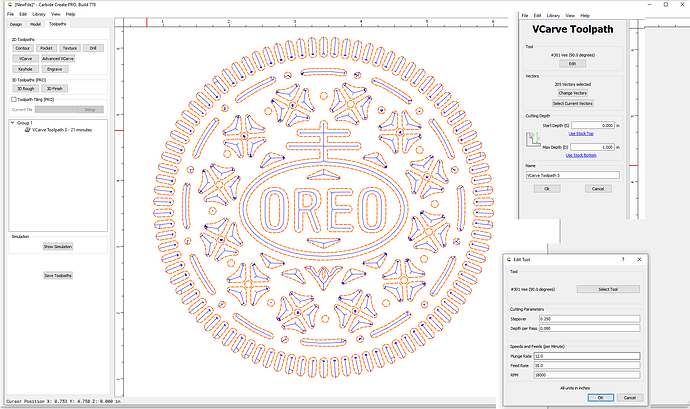
Task: Click the Depth per Pass field
Action: point(590,328)
